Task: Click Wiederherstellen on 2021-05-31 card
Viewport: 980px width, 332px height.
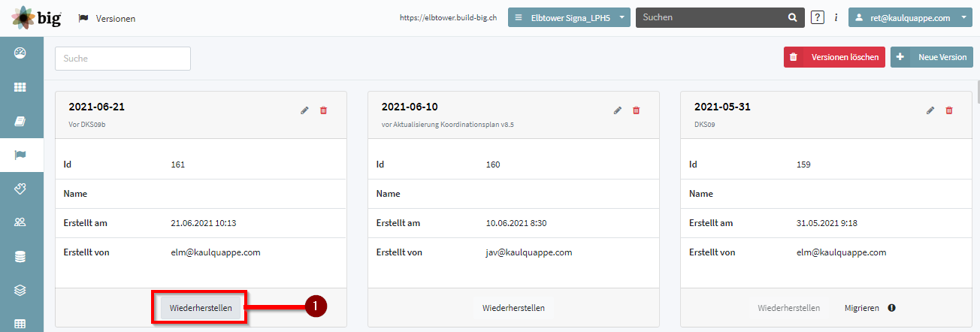Action: click(x=788, y=308)
